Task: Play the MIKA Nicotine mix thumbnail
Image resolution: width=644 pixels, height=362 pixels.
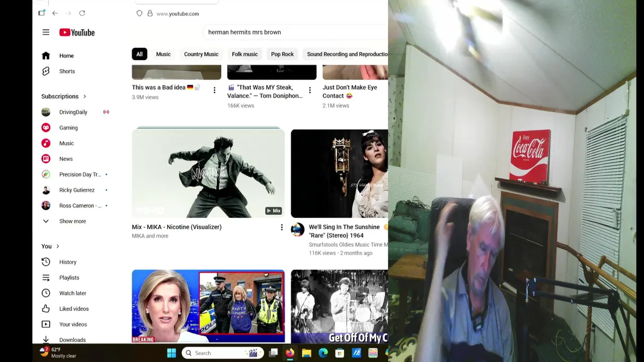Action: click(x=208, y=173)
